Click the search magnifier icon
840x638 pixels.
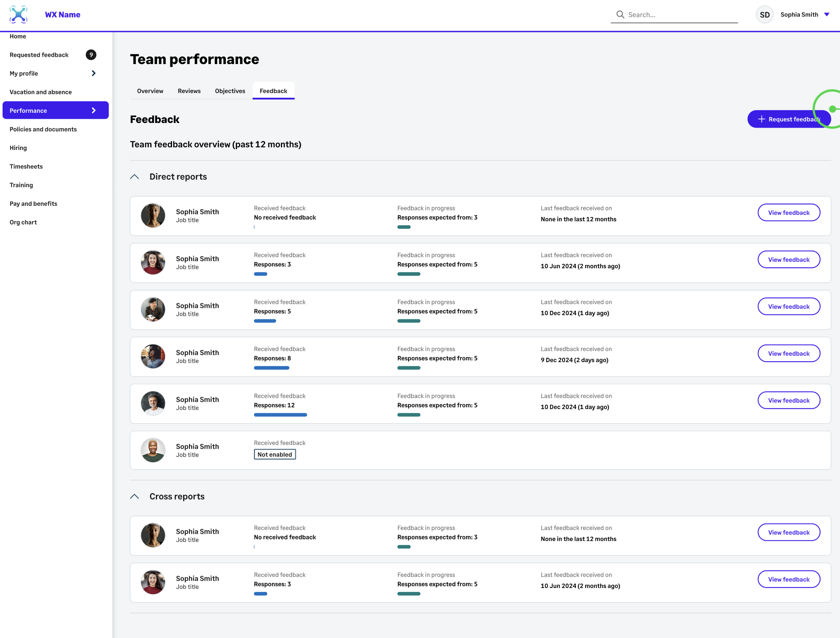620,15
